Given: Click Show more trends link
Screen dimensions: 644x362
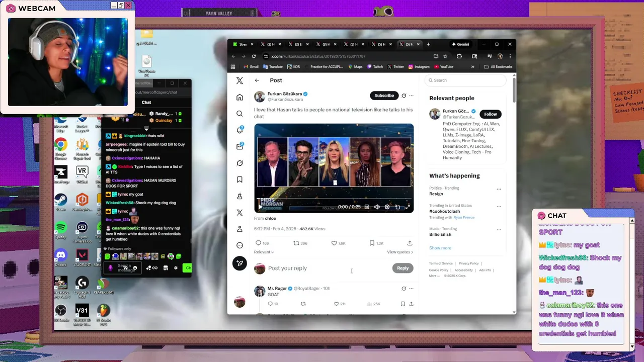Looking at the screenshot, I should pyautogui.click(x=440, y=248).
